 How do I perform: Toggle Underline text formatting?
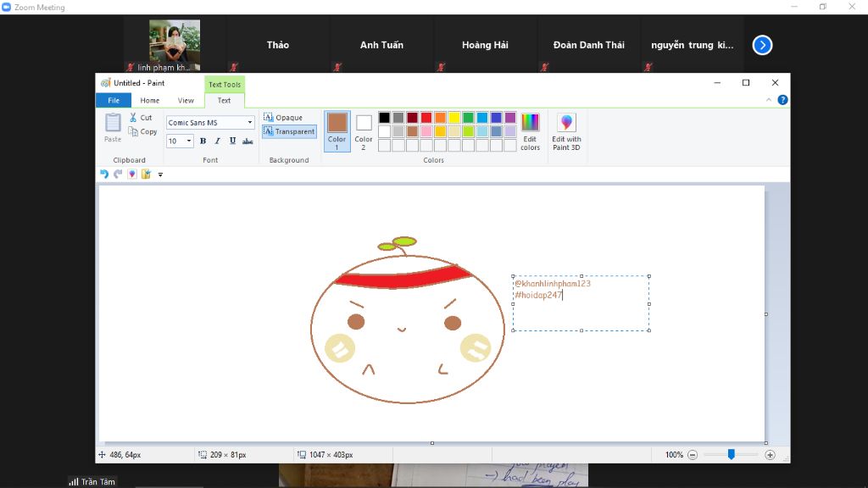coord(232,141)
